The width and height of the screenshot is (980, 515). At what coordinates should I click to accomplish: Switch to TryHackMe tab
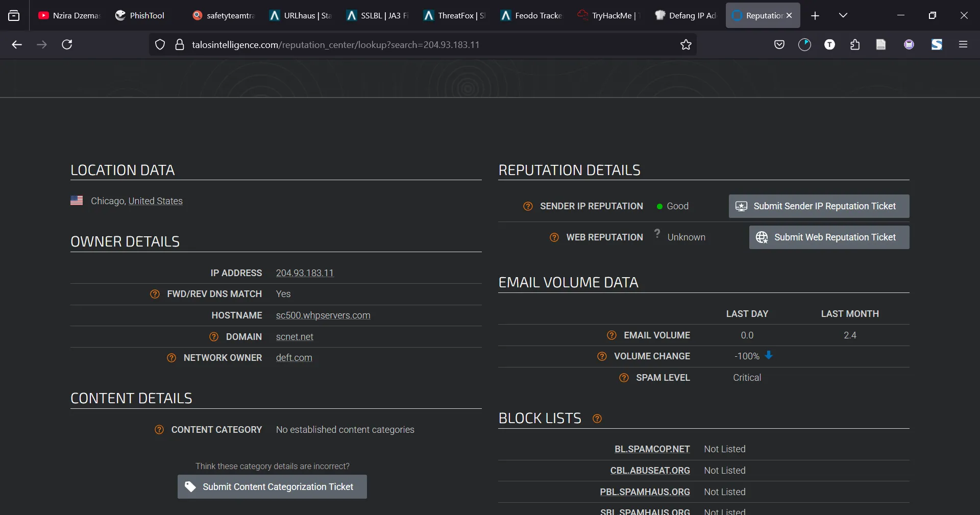click(x=609, y=16)
